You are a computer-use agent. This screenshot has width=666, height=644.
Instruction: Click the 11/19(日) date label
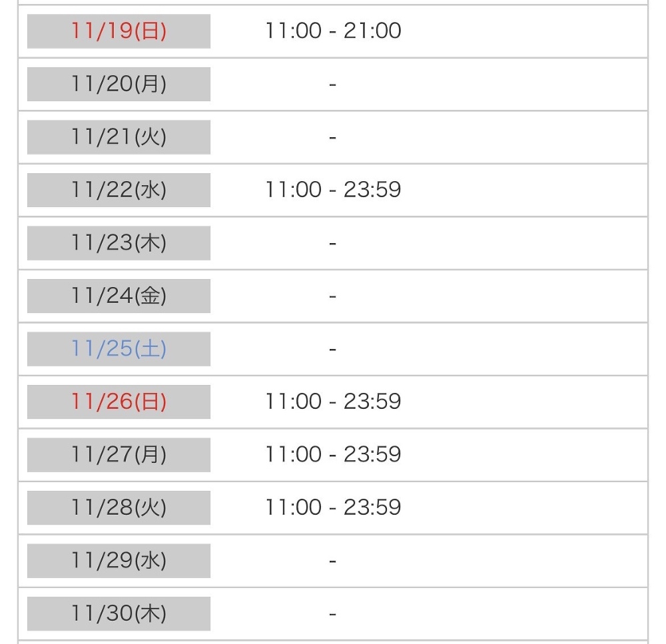[119, 31]
